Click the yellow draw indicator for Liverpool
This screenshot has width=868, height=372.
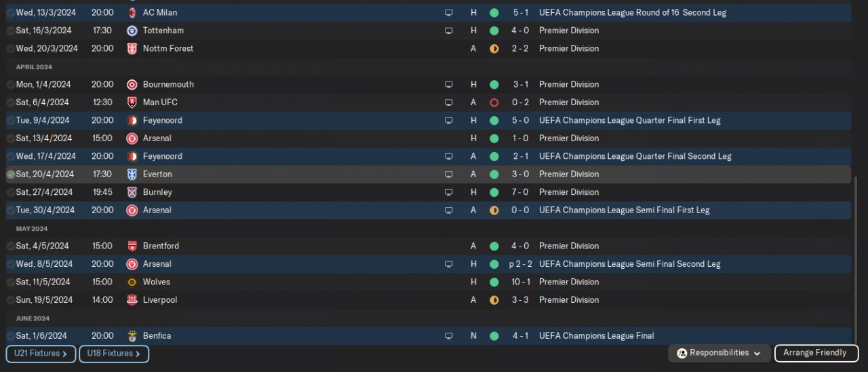[494, 300]
